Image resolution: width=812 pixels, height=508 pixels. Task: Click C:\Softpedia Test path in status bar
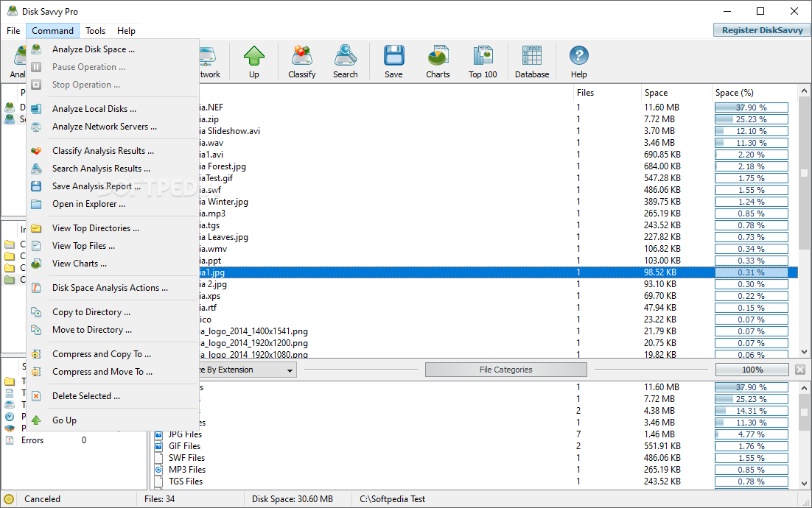[x=392, y=499]
